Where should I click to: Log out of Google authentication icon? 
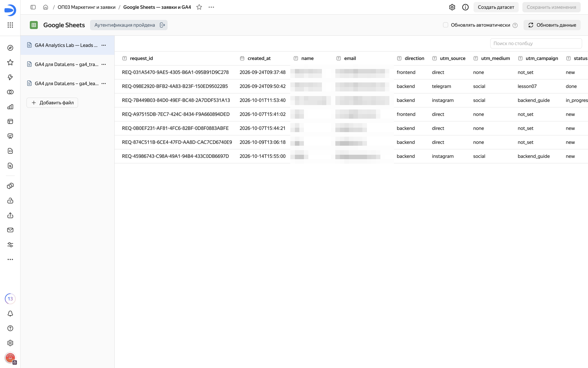[162, 25]
